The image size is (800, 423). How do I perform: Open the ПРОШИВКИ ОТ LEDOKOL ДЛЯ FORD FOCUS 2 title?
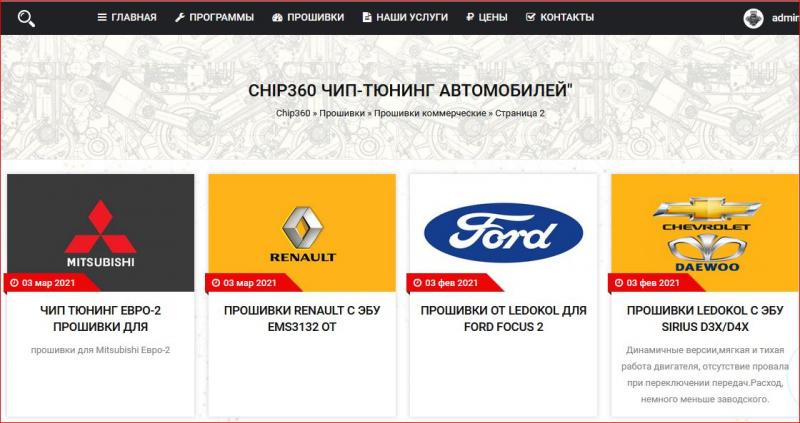click(504, 318)
